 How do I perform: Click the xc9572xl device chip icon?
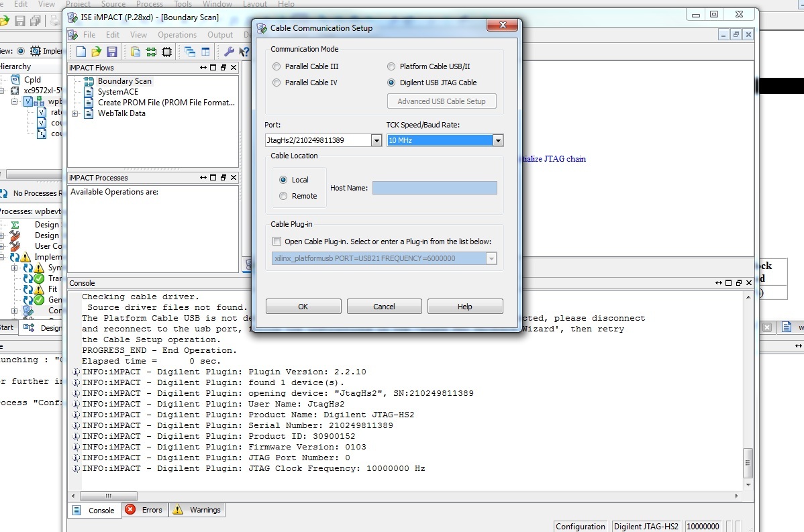tap(15, 91)
